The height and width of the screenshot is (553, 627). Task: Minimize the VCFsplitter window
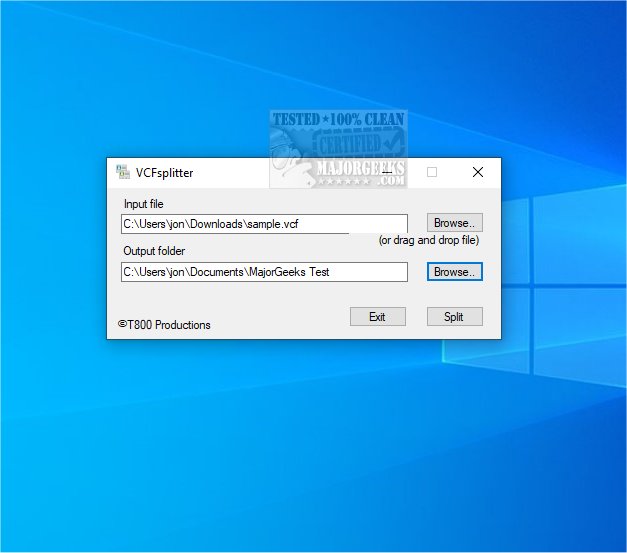pos(387,172)
